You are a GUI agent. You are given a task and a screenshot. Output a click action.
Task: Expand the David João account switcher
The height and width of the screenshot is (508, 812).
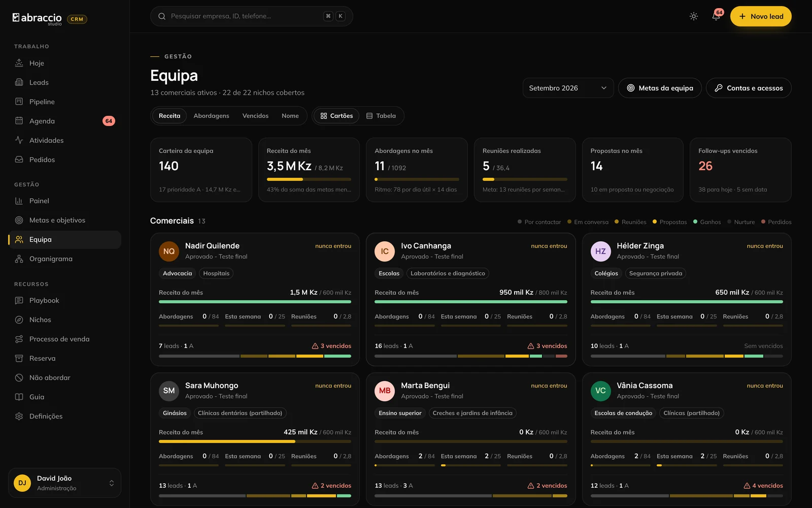coord(64,483)
